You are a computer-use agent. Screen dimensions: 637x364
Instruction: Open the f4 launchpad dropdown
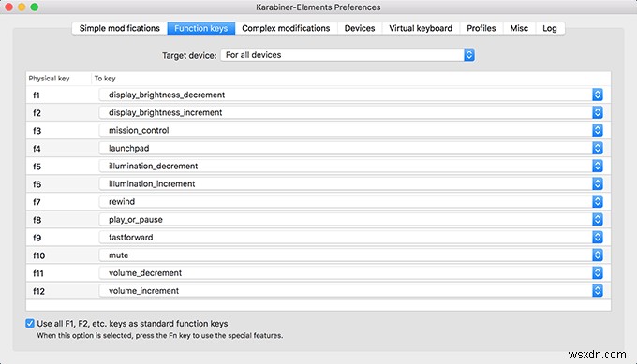click(351, 148)
